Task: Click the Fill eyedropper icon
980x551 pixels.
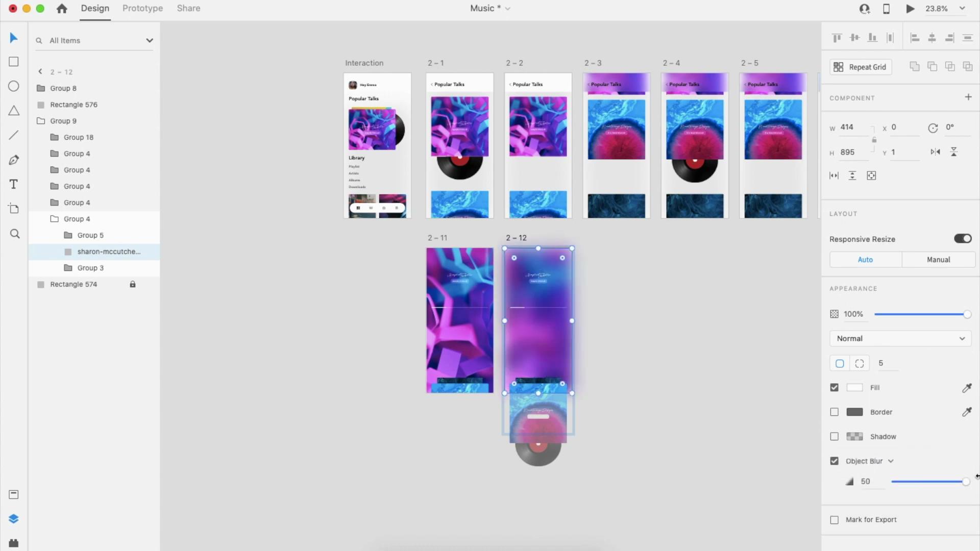Action: point(967,388)
